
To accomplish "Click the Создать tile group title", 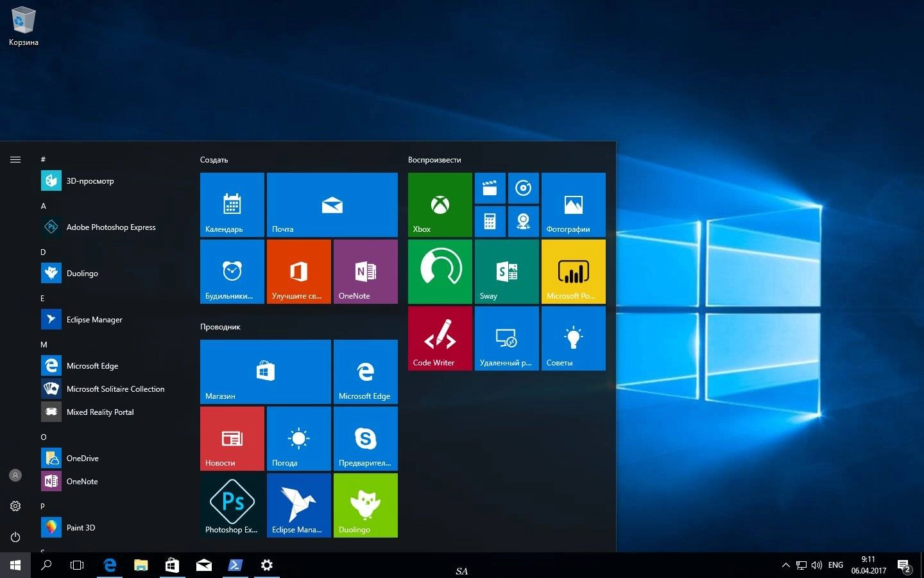I will coord(214,160).
